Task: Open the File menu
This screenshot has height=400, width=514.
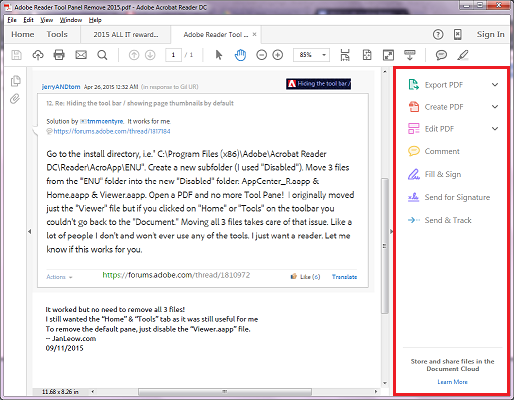Action: pos(12,20)
